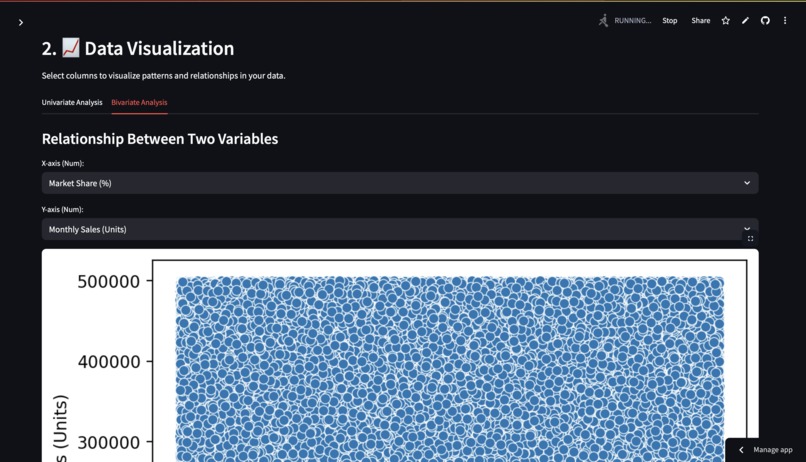The image size is (806, 462).
Task: Click the 400000 axis tick label
Action: click(109, 362)
